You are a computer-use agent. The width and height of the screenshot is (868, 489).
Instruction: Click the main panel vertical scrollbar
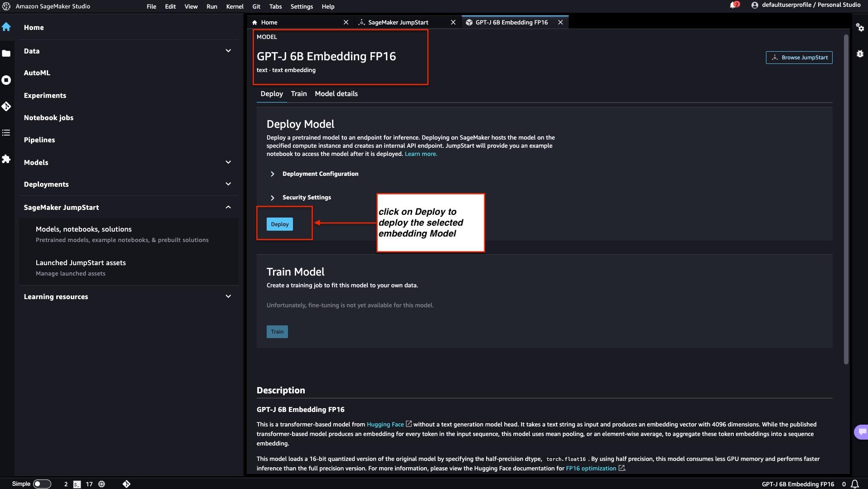click(846, 199)
